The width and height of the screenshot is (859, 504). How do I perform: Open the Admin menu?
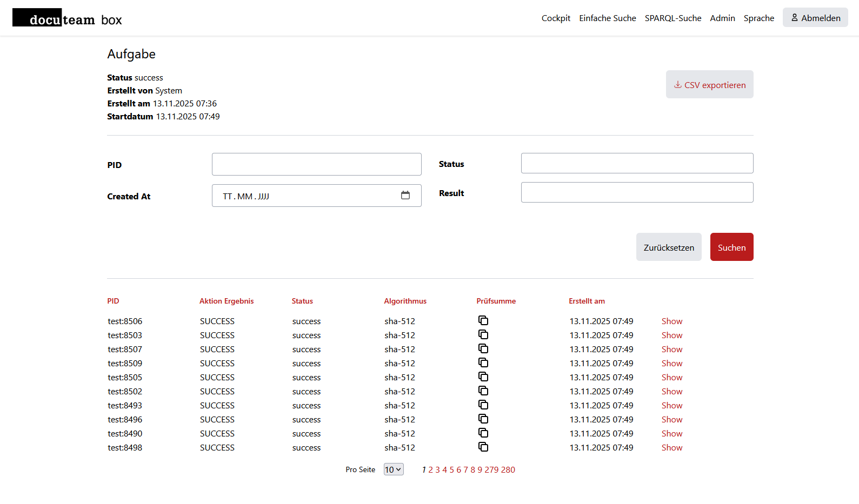(x=722, y=18)
